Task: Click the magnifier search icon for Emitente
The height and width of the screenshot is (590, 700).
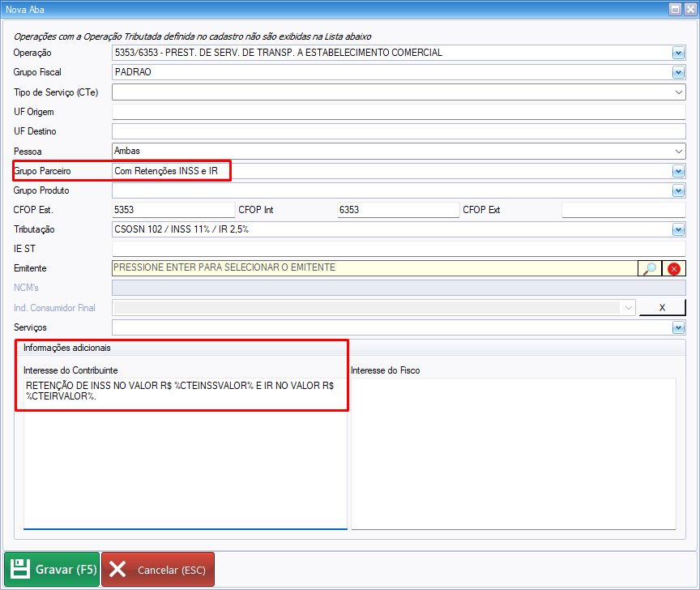Action: [x=650, y=269]
